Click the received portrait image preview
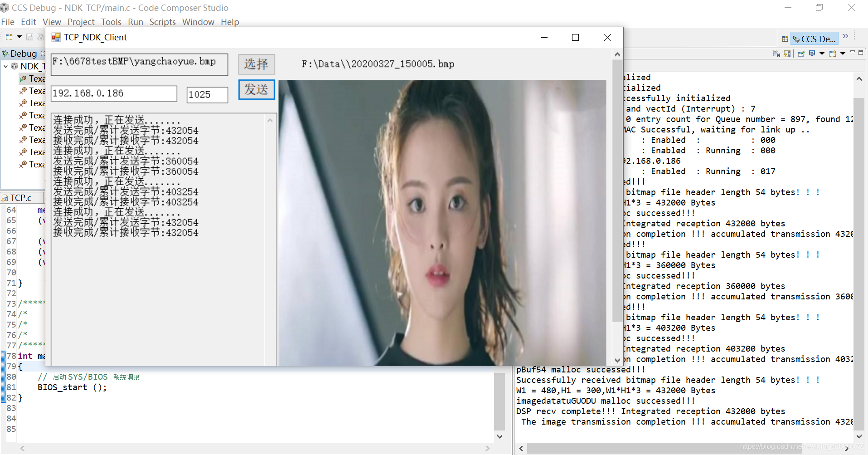The width and height of the screenshot is (868, 455). click(442, 223)
